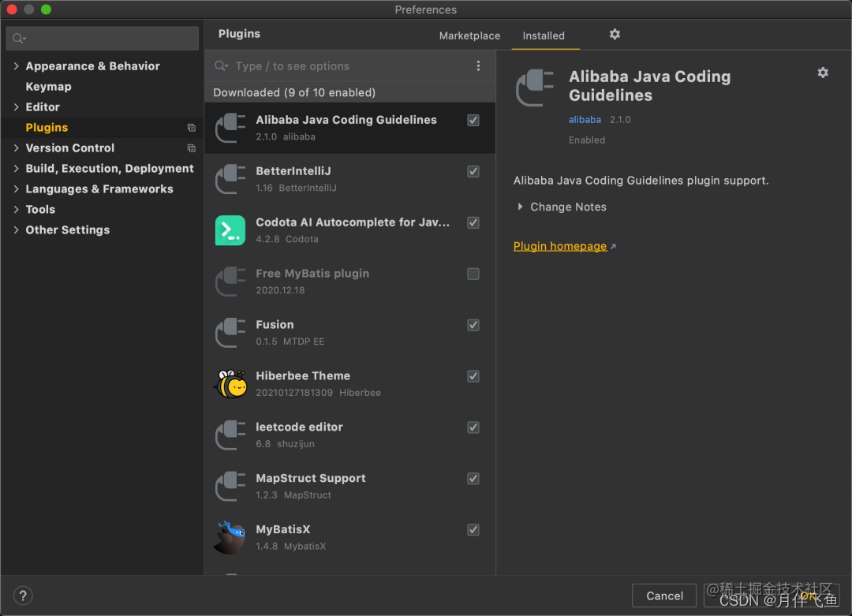The image size is (852, 616).
Task: Focus the plugin search input field
Action: tap(350, 65)
